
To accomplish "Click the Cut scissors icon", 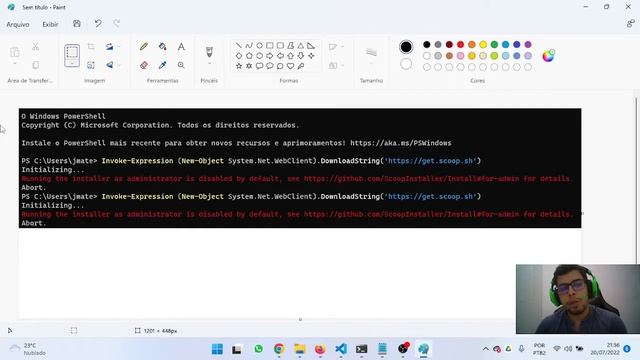I will 36,47.
